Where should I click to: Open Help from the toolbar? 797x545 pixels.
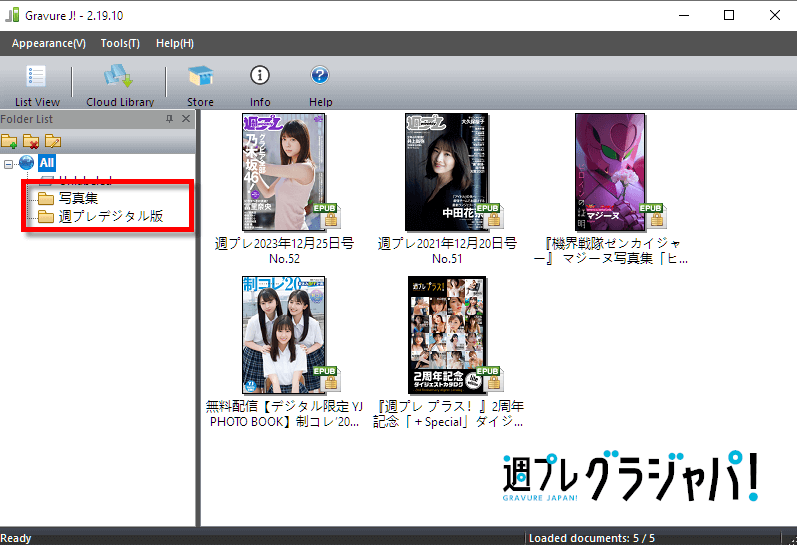(320, 86)
